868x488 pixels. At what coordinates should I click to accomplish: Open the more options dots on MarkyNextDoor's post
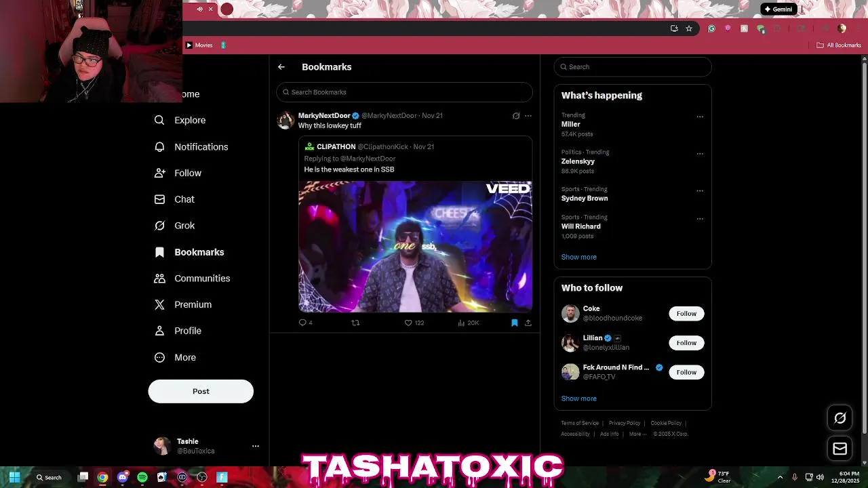tap(528, 116)
